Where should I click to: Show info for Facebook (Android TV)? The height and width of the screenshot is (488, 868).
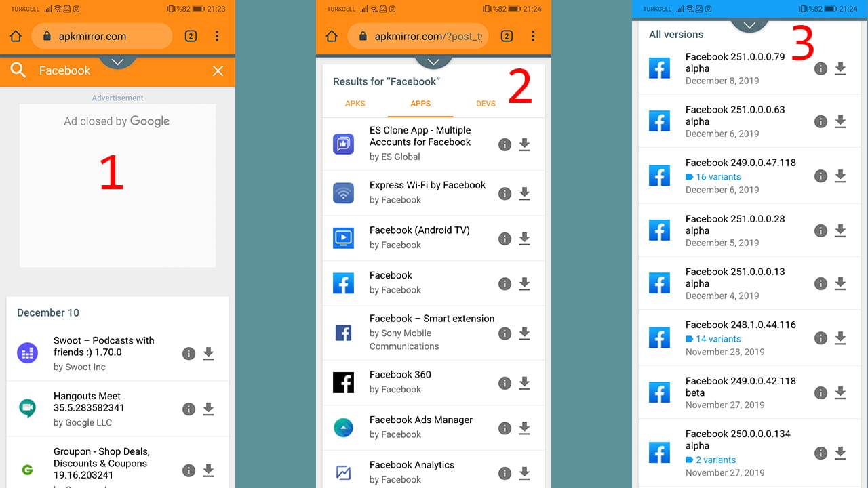(x=505, y=239)
